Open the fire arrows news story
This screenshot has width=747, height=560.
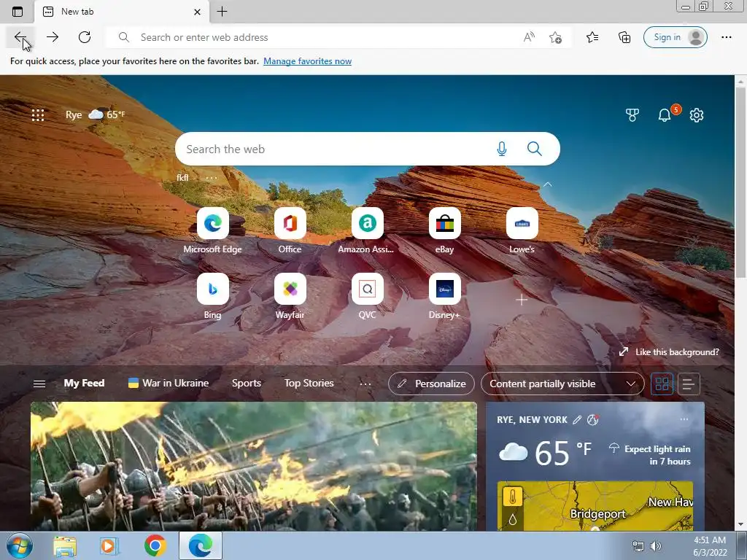tap(254, 467)
